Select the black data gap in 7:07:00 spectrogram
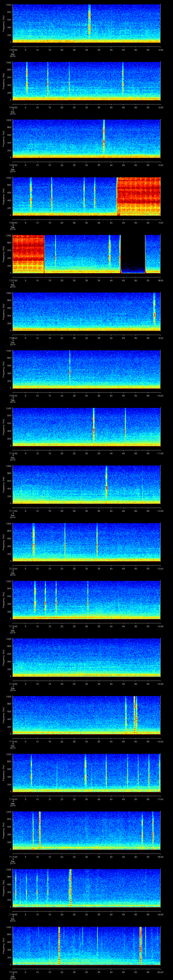 pos(133,253)
